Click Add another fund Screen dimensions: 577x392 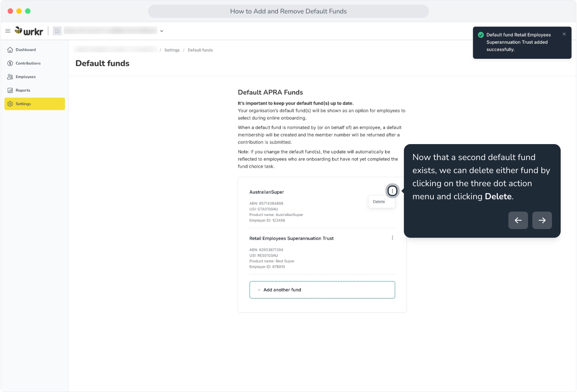click(x=322, y=290)
